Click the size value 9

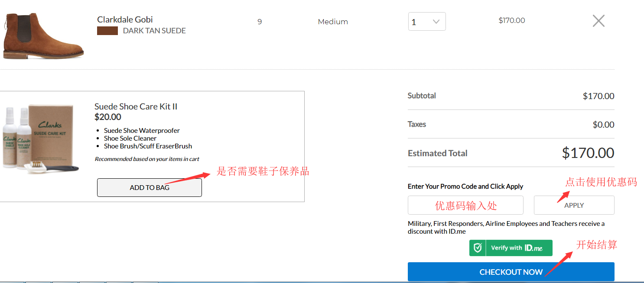[260, 22]
